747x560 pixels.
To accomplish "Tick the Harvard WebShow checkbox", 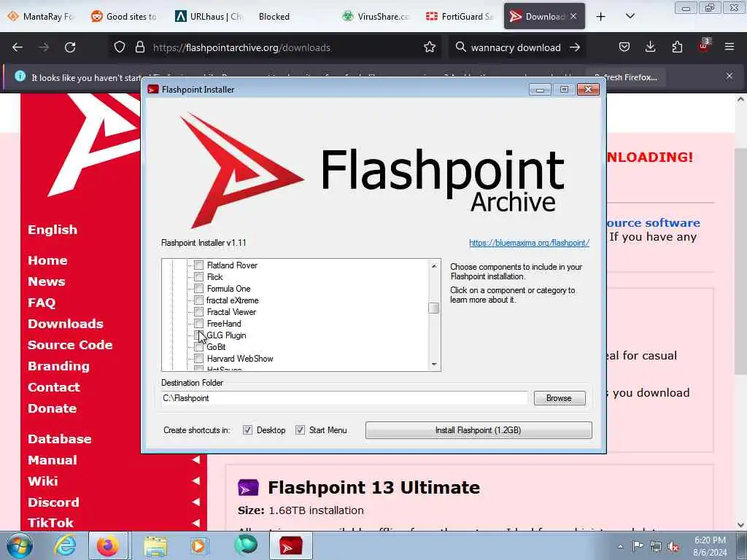I will tap(198, 359).
